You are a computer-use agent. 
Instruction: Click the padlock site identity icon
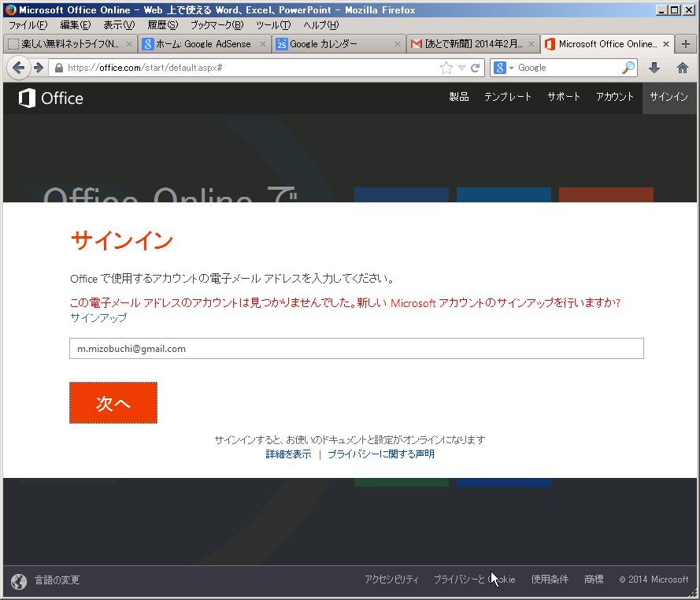[x=58, y=68]
